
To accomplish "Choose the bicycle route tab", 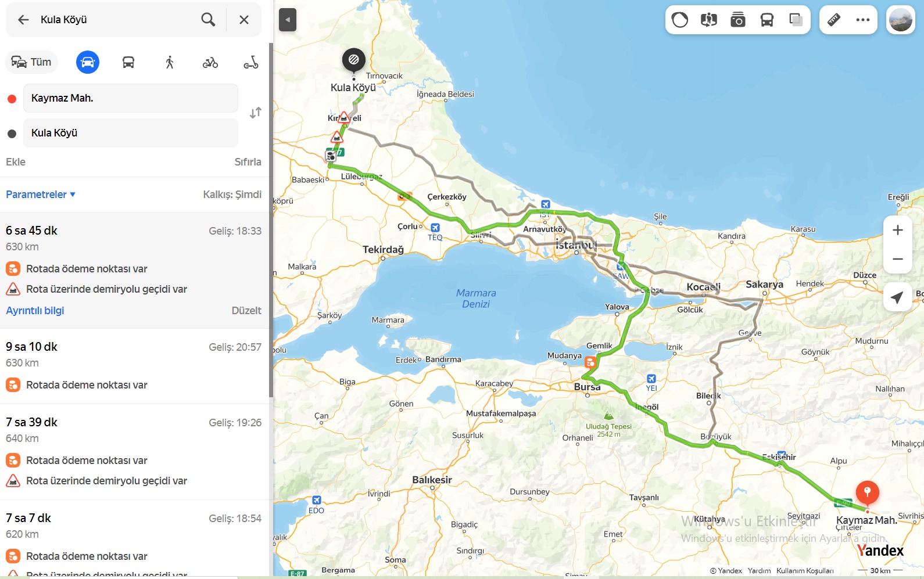I will click(210, 62).
